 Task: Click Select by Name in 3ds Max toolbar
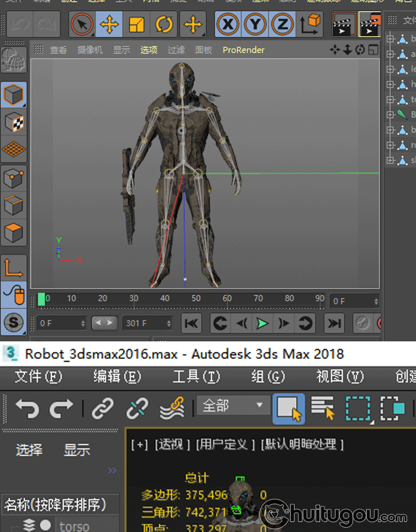click(x=323, y=409)
